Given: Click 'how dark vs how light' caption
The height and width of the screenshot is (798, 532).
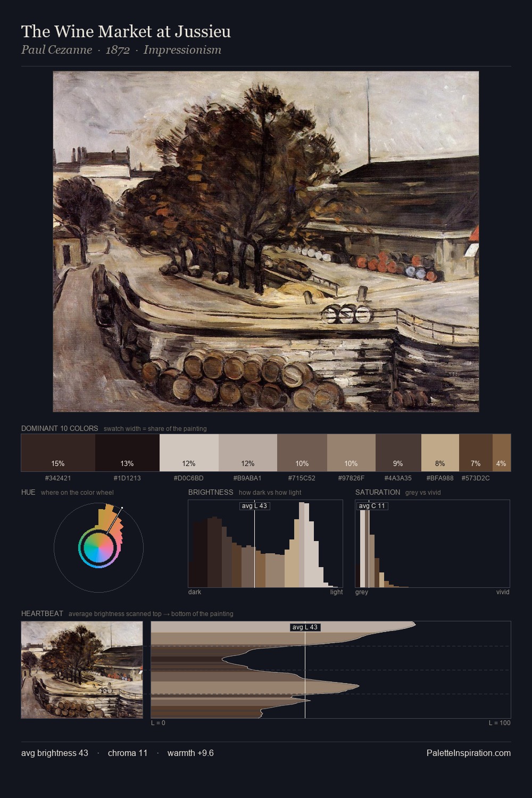Looking at the screenshot, I should tap(270, 493).
